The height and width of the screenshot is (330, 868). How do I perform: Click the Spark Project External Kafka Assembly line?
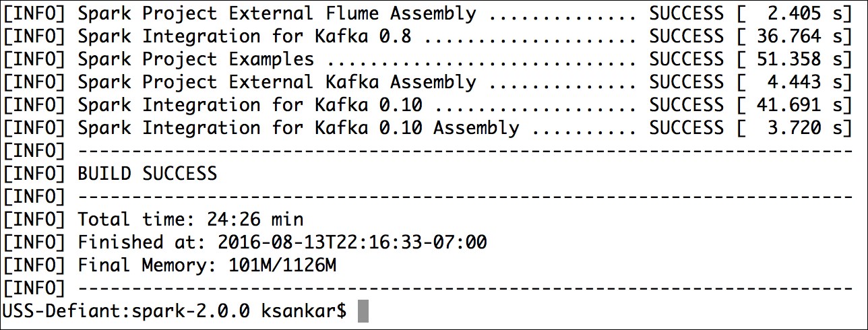point(427,82)
